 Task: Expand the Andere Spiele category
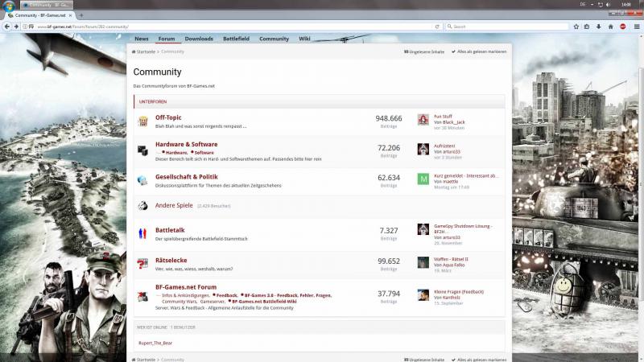174,206
